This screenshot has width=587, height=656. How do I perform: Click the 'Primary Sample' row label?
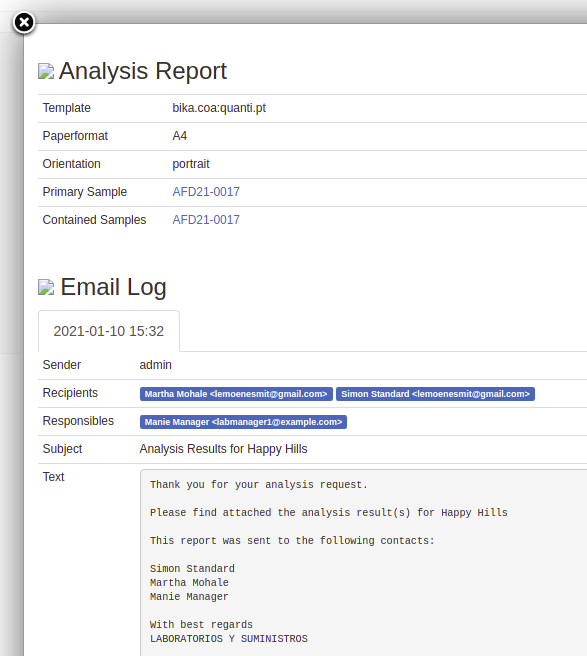point(85,192)
